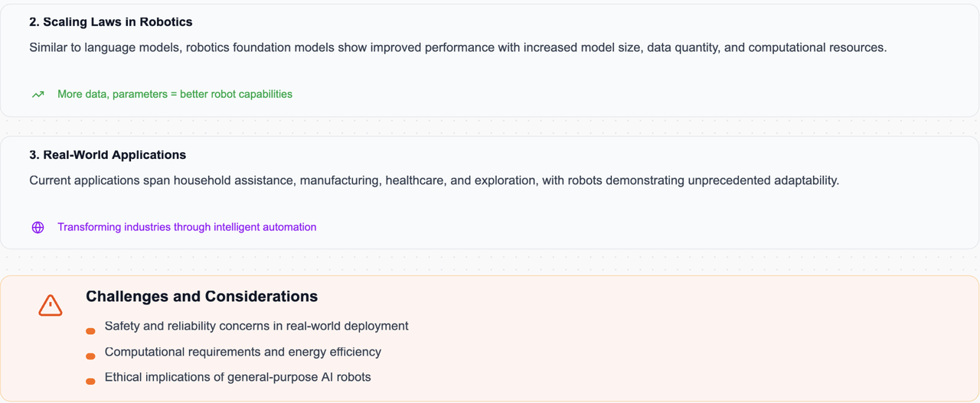Click 'Safety and reliability concerns' list item
Viewport: 980px width, 403px height.
tap(256, 326)
